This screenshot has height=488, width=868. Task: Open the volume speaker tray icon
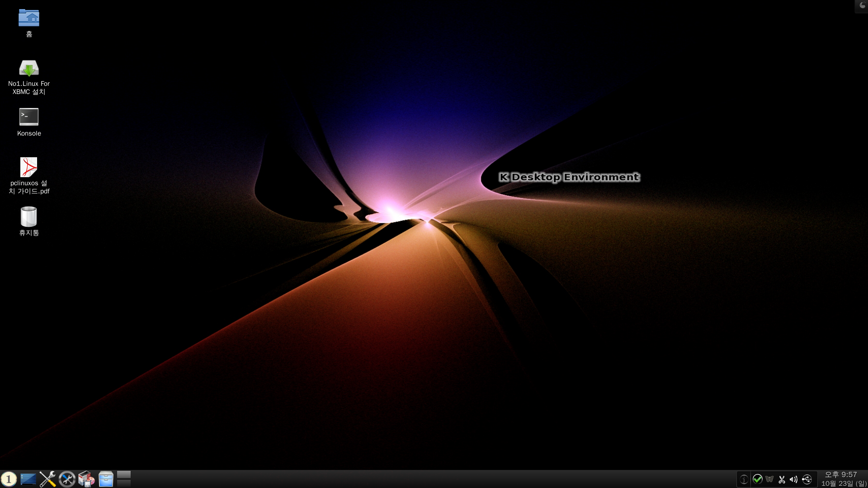pyautogui.click(x=794, y=479)
